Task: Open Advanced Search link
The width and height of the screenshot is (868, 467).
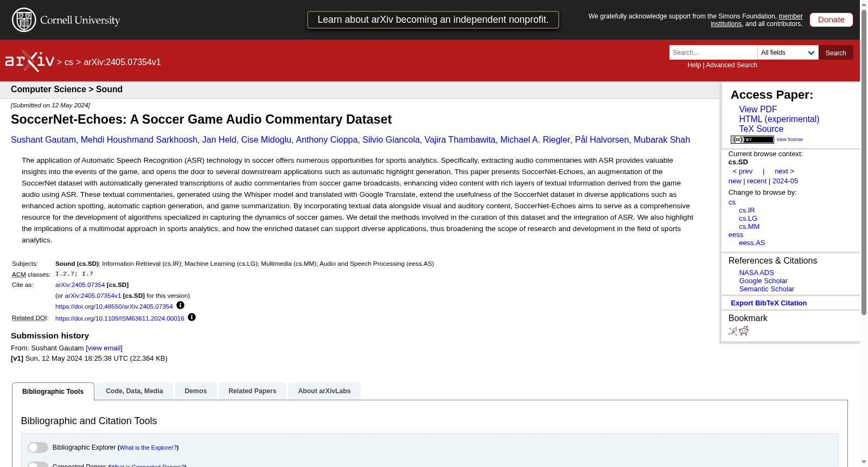Action: point(731,65)
